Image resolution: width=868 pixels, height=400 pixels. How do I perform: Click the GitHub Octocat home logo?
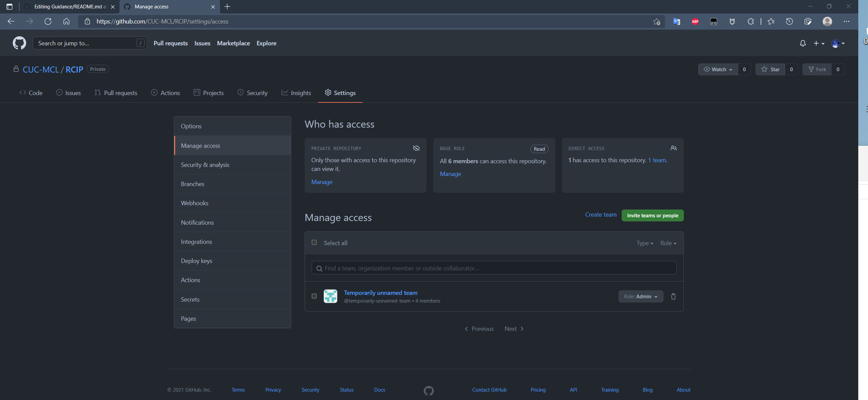[x=19, y=43]
